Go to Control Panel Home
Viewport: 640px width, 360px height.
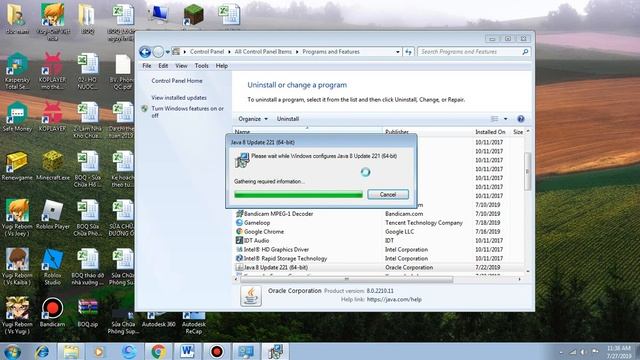pyautogui.click(x=177, y=81)
